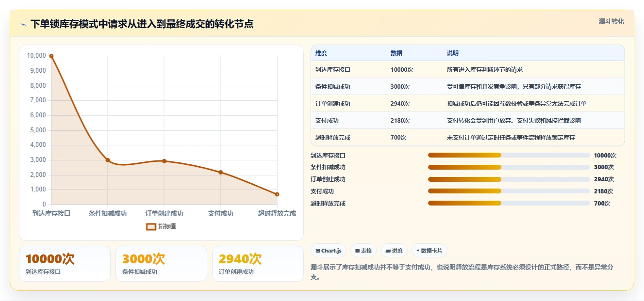Click the 支付成功 progress bar
Screen dimensions: 644x301
coord(509,191)
